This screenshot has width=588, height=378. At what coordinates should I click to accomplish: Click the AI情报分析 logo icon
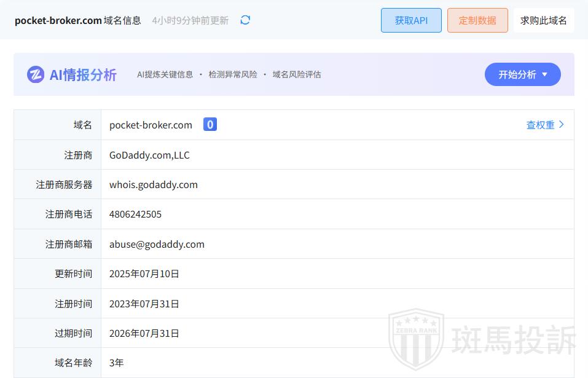[x=36, y=74]
